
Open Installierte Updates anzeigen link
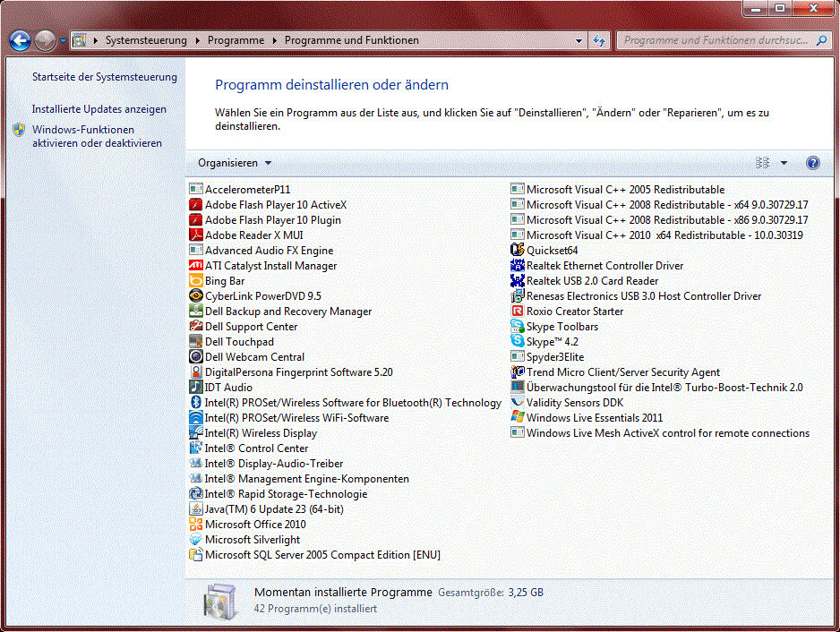coord(99,108)
